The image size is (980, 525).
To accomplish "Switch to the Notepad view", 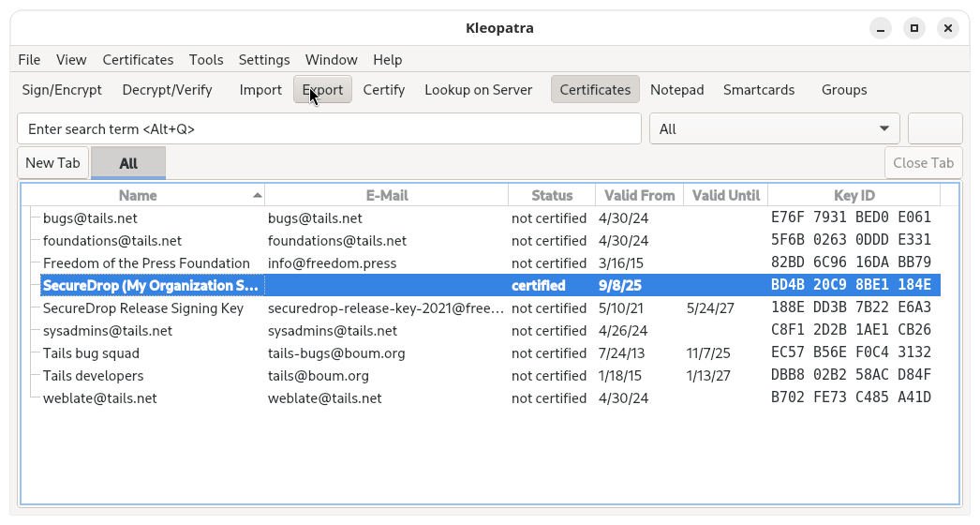I will [x=676, y=90].
